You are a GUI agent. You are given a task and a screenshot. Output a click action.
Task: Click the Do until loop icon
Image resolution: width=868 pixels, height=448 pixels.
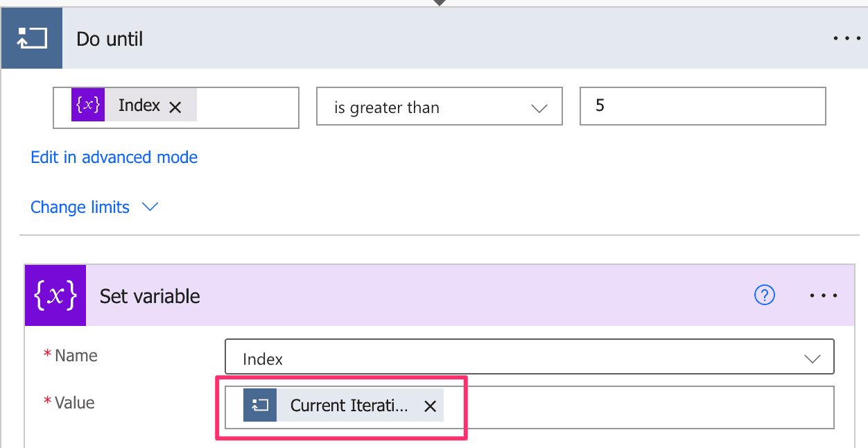tap(31, 38)
